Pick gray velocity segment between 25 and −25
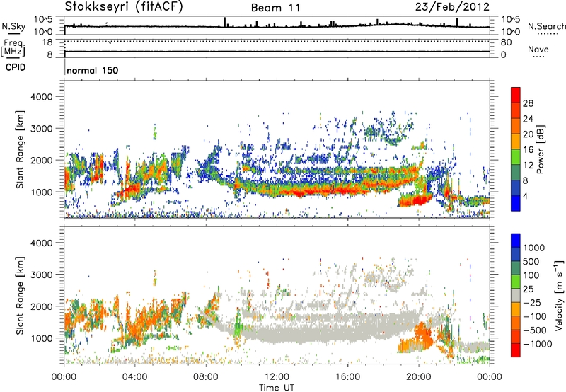The image size is (566, 392). pyautogui.click(x=516, y=295)
